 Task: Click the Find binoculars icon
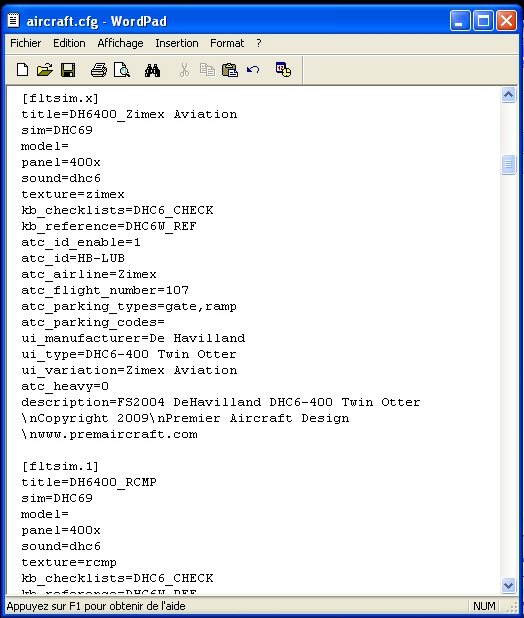click(x=152, y=70)
